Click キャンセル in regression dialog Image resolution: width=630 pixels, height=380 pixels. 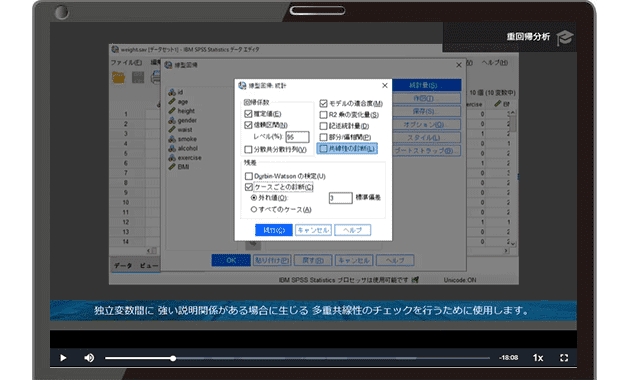click(x=354, y=260)
